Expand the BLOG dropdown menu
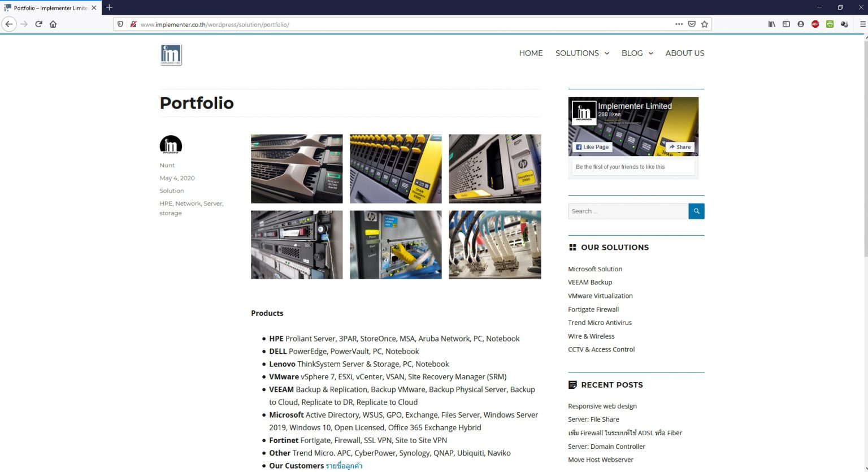Screen dimensions: 868x472 [x=636, y=53]
